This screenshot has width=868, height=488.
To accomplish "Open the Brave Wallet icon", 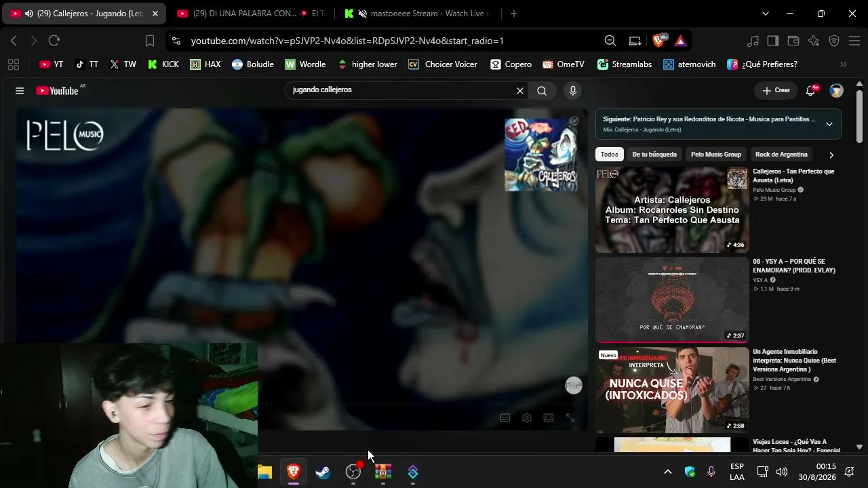I will (793, 41).
